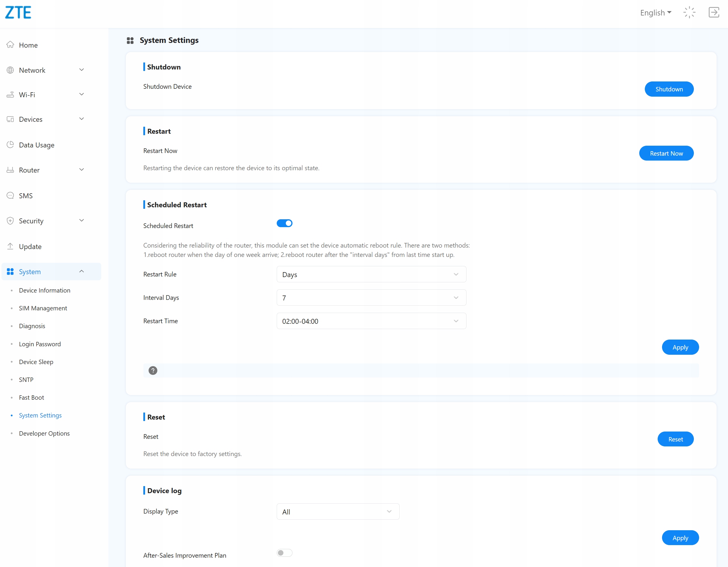
Task: Open the Restart Time dropdown
Action: coord(371,321)
